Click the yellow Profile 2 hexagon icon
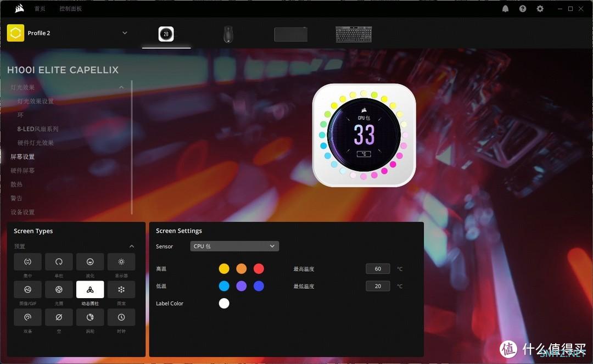The width and height of the screenshot is (593, 364). [x=15, y=33]
